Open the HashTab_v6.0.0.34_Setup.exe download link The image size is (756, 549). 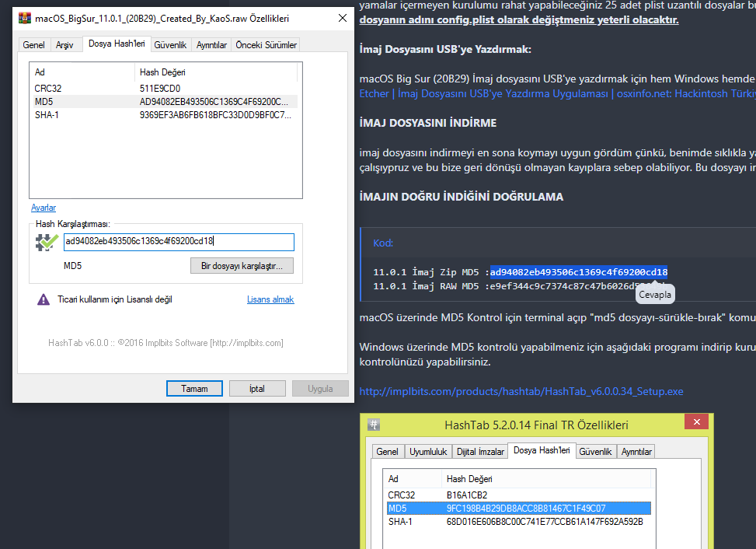(521, 391)
